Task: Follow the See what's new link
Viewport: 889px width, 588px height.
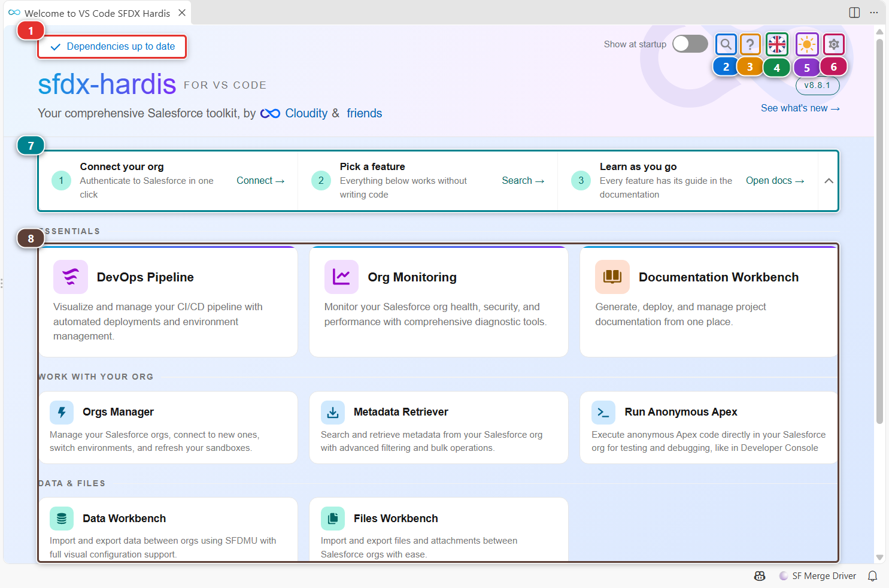Action: point(800,108)
